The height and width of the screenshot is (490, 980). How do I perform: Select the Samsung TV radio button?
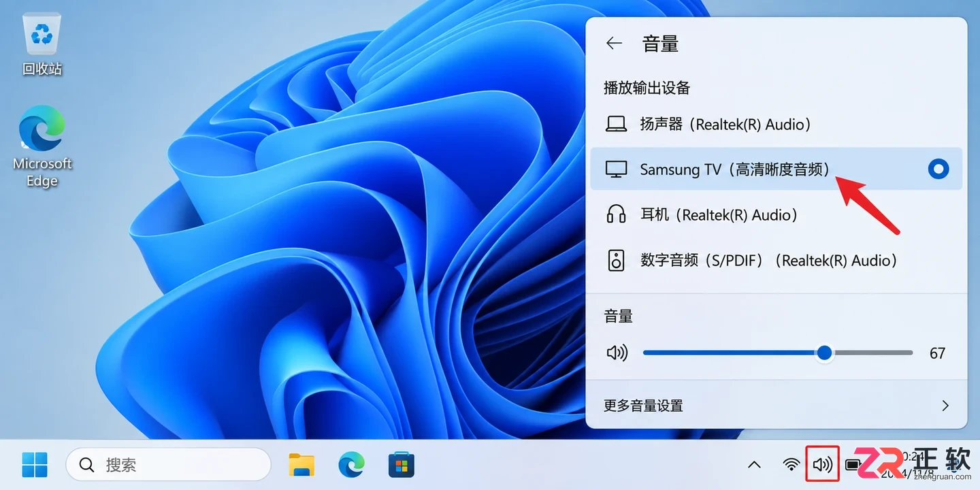[x=938, y=169]
